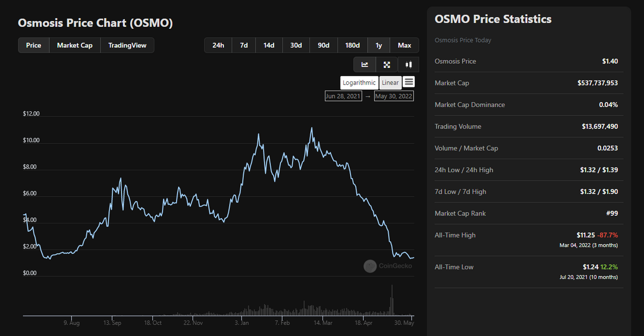Edit the end date May 30, 2022
The height and width of the screenshot is (336, 644).
(x=394, y=96)
